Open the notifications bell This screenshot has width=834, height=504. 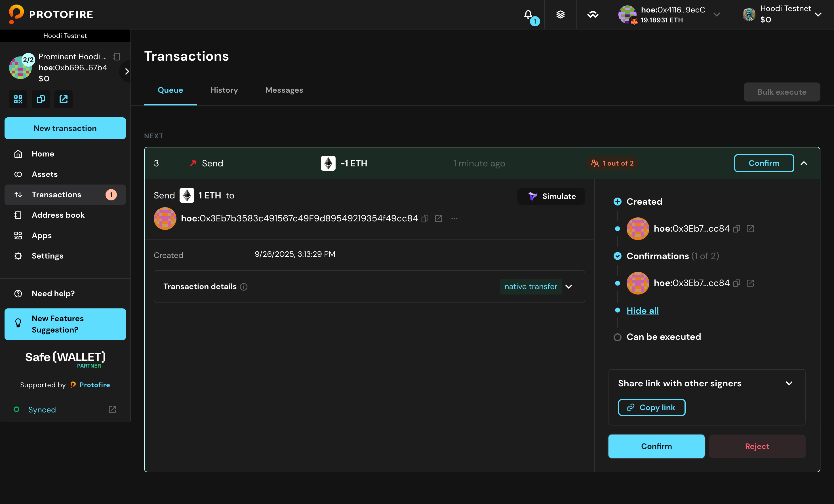coord(528,14)
